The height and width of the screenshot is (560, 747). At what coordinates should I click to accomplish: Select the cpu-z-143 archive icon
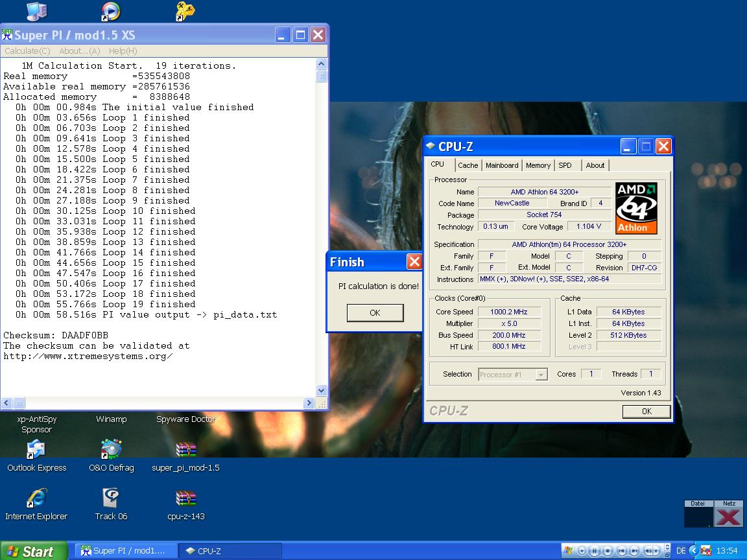point(186,498)
